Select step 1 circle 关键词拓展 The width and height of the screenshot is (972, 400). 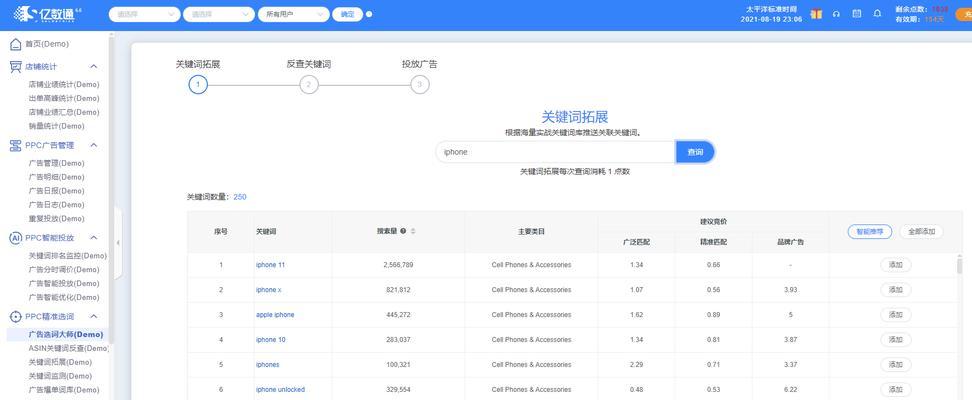[198, 84]
